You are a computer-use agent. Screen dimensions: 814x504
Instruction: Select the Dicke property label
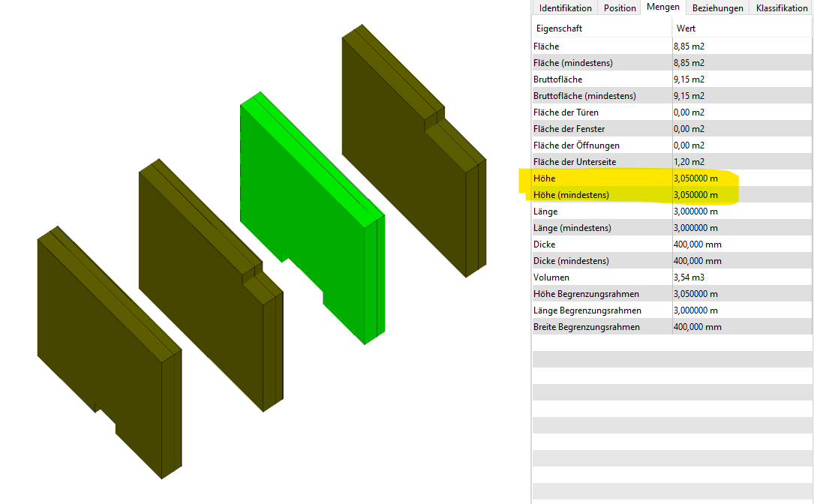click(544, 244)
